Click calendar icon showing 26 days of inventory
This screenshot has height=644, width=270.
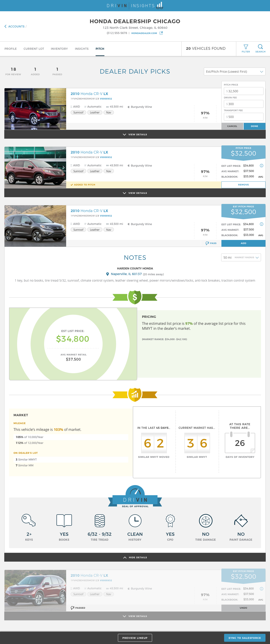tap(240, 443)
